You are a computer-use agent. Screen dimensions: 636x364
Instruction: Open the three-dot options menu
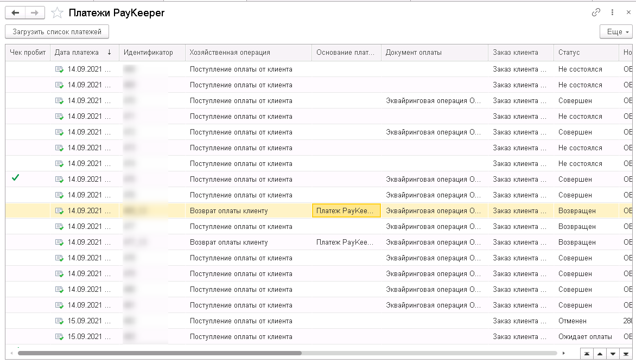(x=613, y=12)
